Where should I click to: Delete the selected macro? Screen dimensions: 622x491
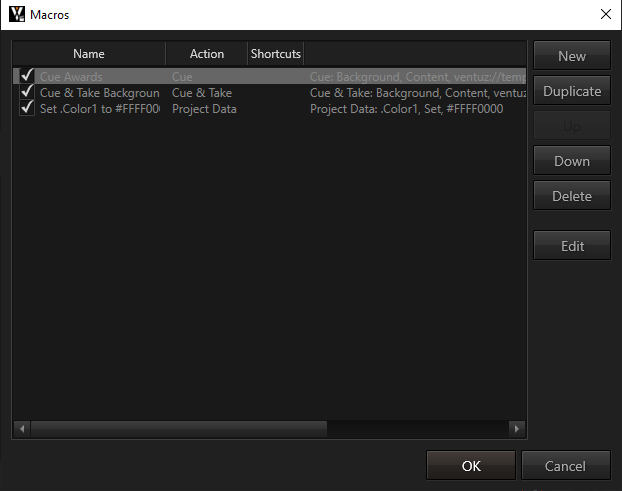pos(572,196)
